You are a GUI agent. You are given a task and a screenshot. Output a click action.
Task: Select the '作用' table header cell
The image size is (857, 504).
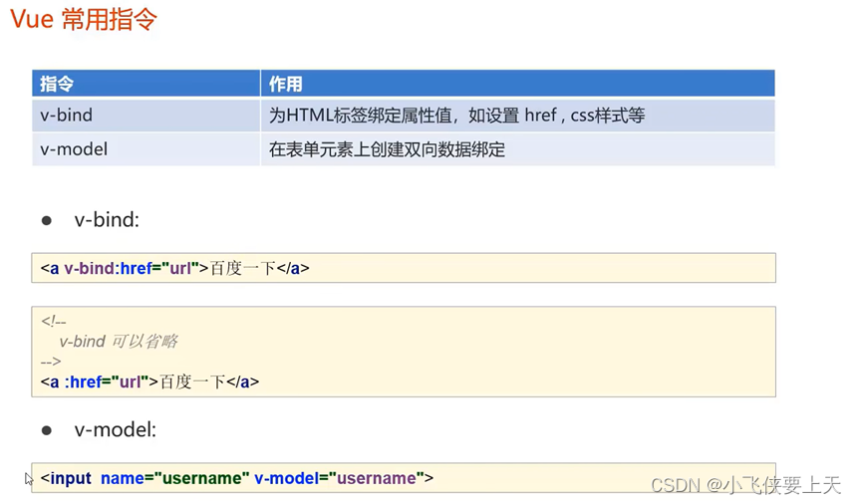pyautogui.click(x=517, y=84)
